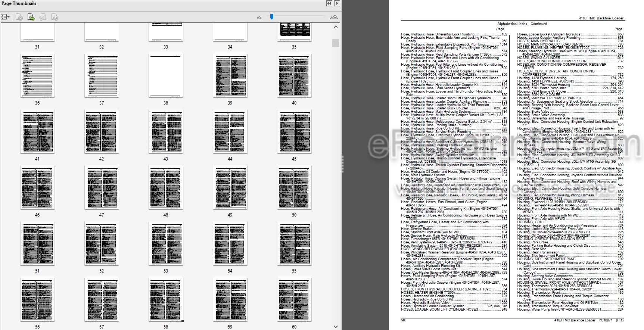This screenshot has height=330, width=644.
Task: Click the delete pages icon
Action: [19, 17]
